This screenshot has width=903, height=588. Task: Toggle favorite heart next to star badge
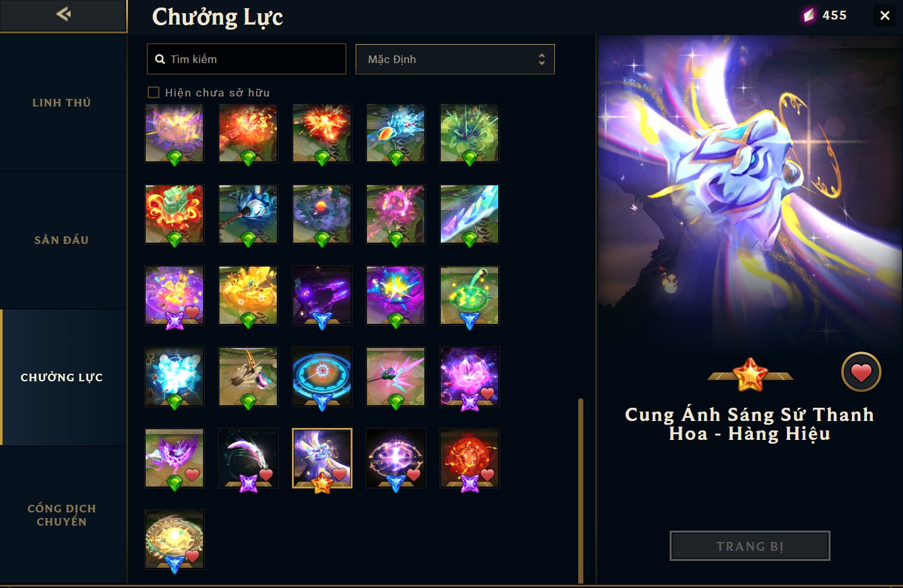[861, 372]
